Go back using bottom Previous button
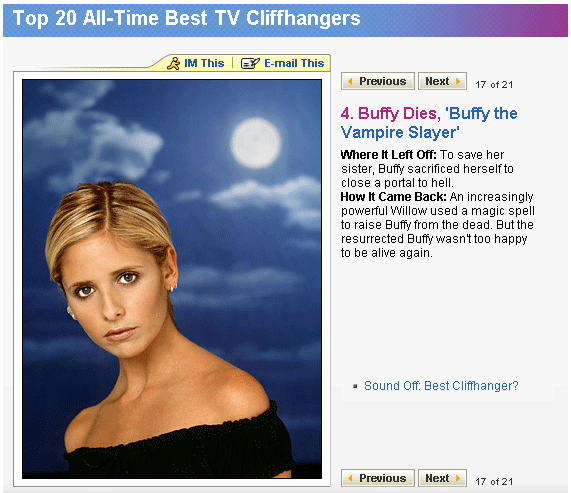The height and width of the screenshot is (493, 571). (378, 478)
